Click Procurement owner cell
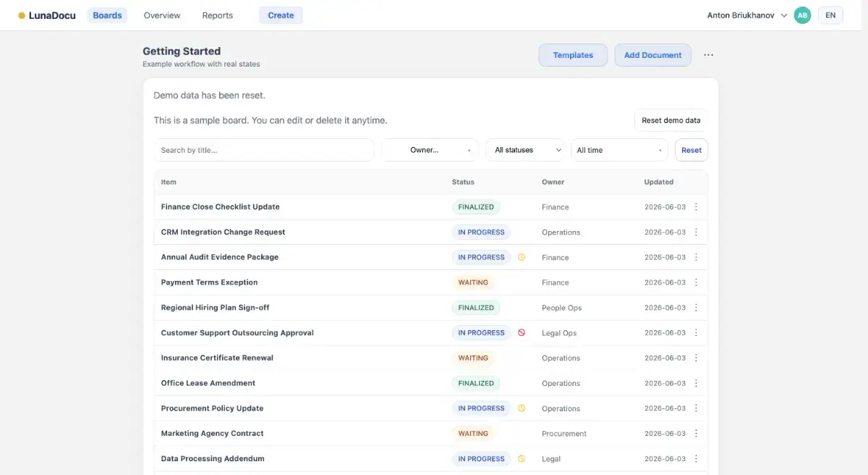The height and width of the screenshot is (475, 868). 564,434
